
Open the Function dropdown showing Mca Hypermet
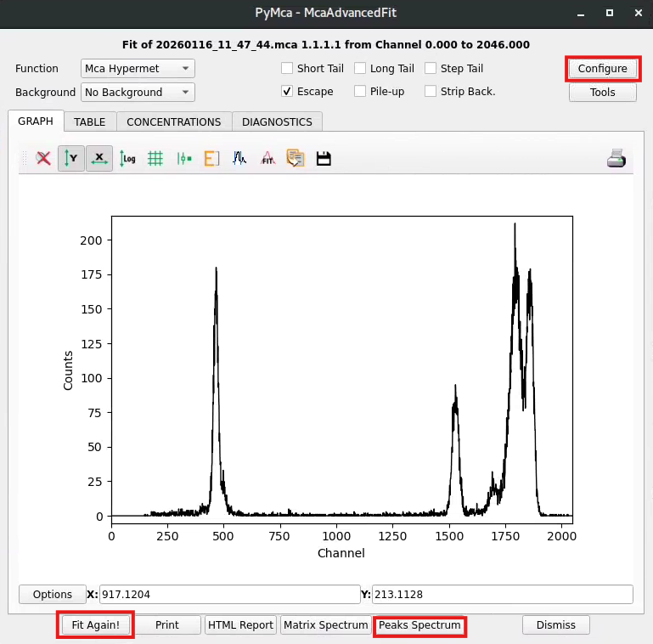(138, 68)
